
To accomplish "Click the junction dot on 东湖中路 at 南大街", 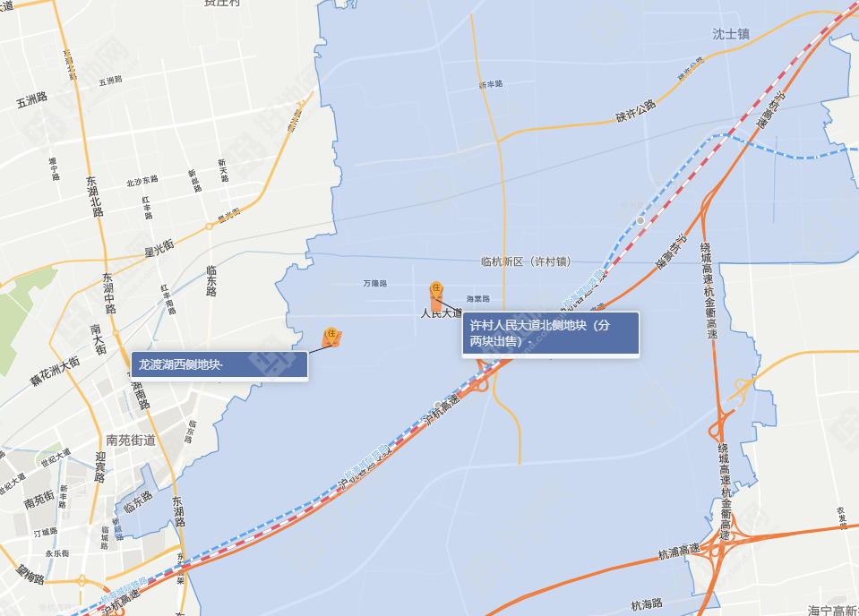I will [116, 333].
